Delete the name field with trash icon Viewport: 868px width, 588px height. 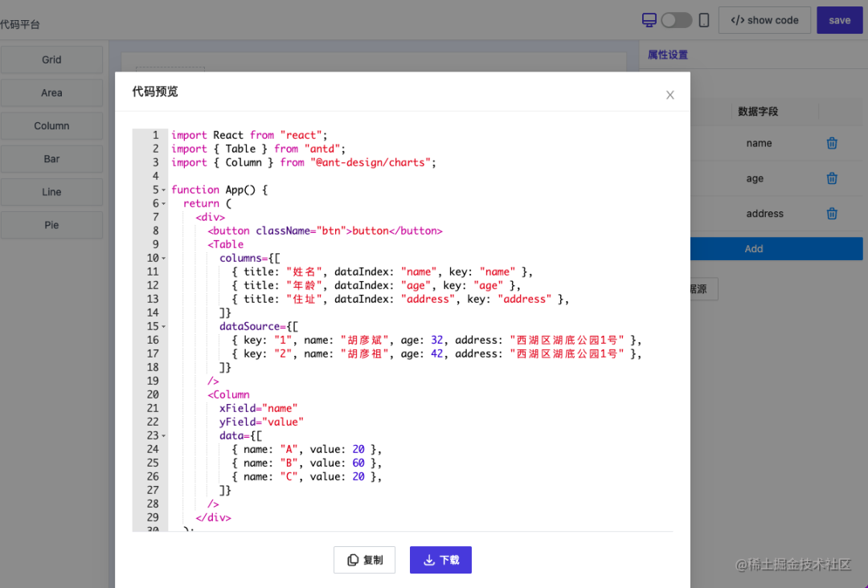(832, 143)
